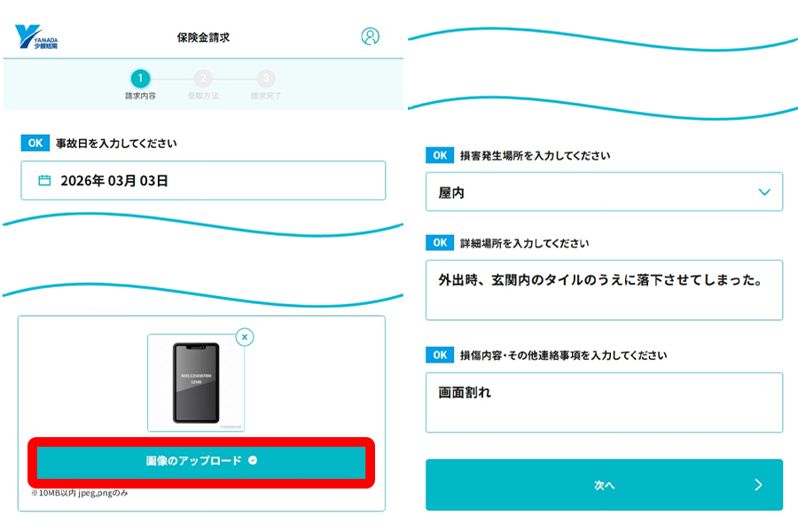Open the account profile icon

click(370, 35)
